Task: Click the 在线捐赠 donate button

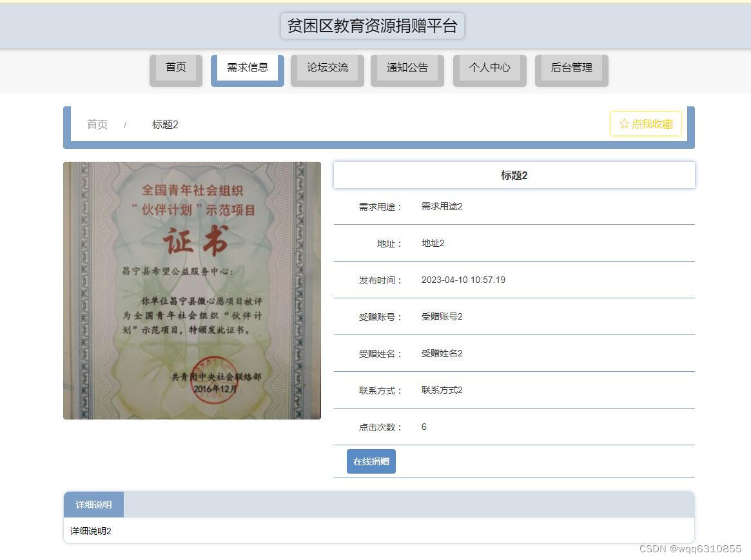Action: 371,461
